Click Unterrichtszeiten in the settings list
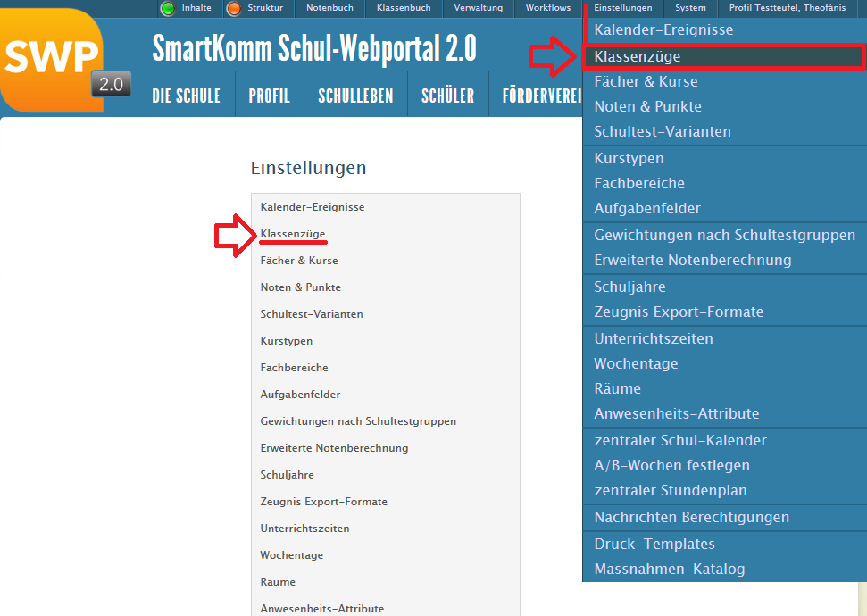 tap(304, 529)
